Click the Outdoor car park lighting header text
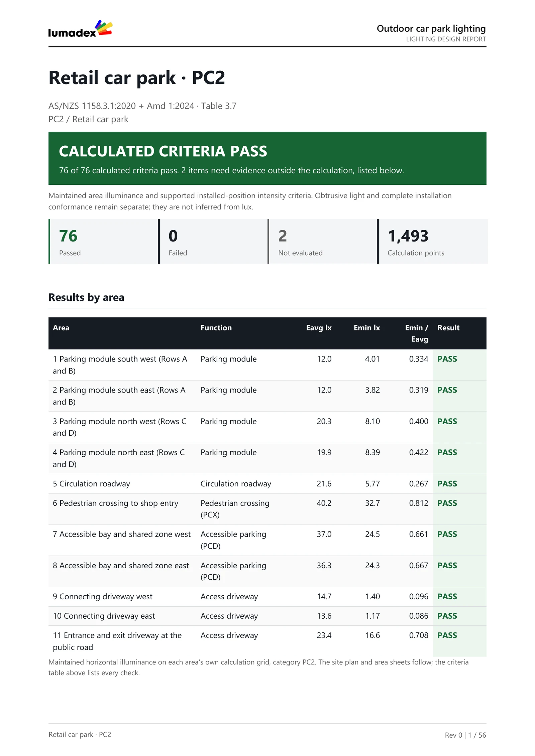535x756 pixels. [431, 29]
